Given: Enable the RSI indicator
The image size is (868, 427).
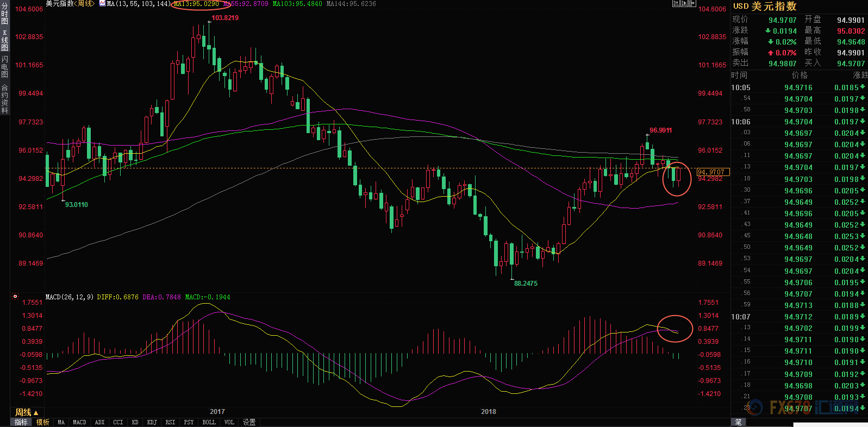Looking at the screenshot, I should (x=170, y=422).
